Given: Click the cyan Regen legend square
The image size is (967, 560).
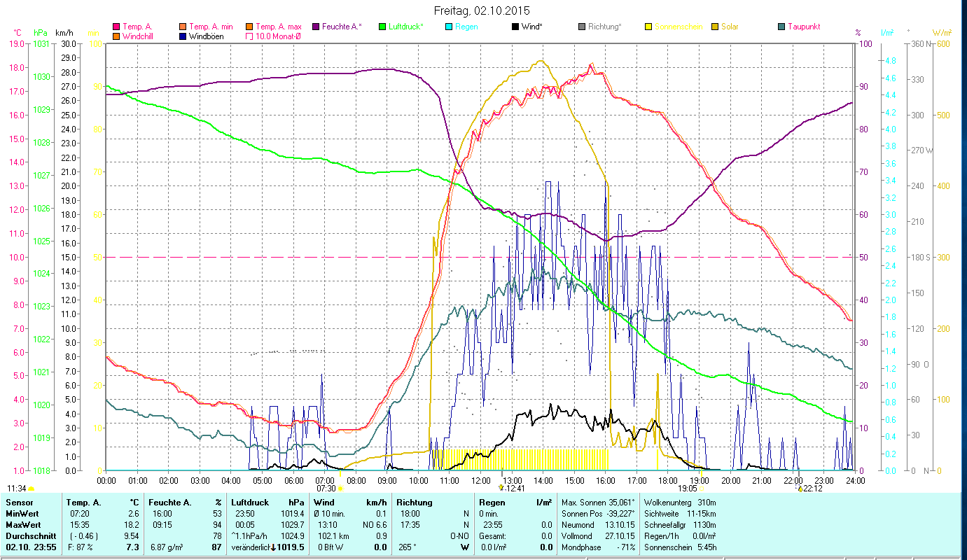Looking at the screenshot, I should 449,27.
